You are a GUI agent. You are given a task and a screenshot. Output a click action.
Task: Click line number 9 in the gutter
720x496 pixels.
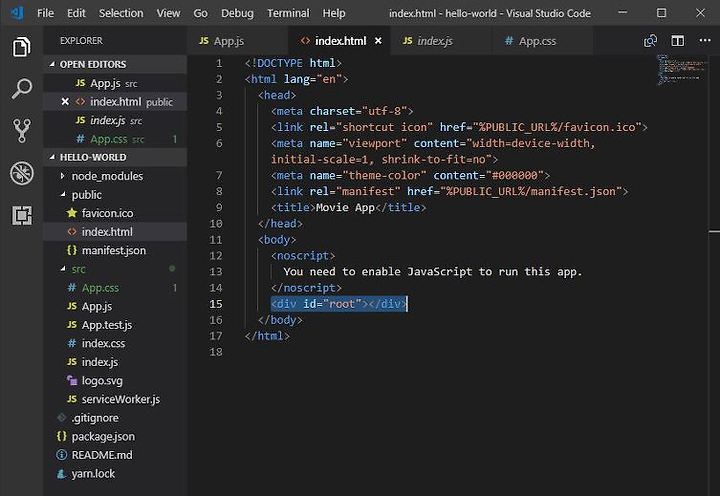[x=219, y=207]
